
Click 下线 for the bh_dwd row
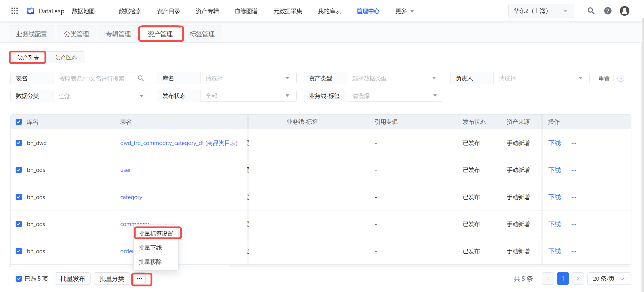(x=554, y=143)
